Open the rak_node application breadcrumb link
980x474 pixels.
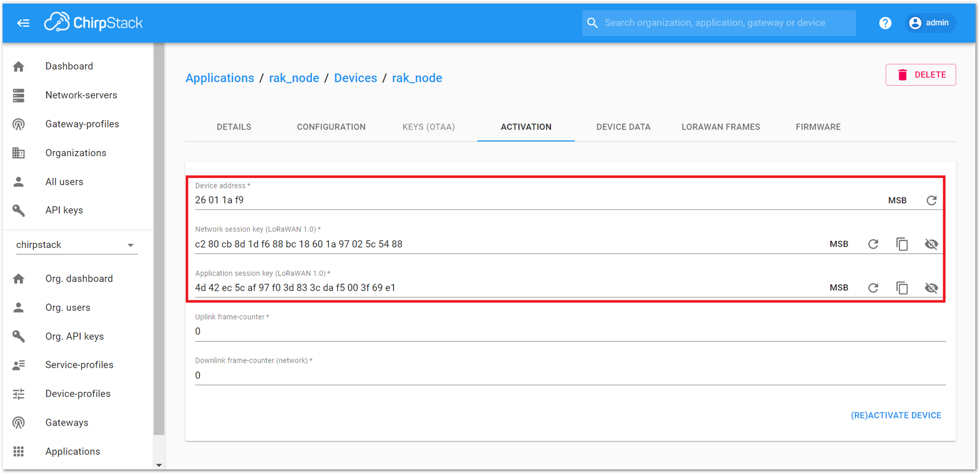294,78
